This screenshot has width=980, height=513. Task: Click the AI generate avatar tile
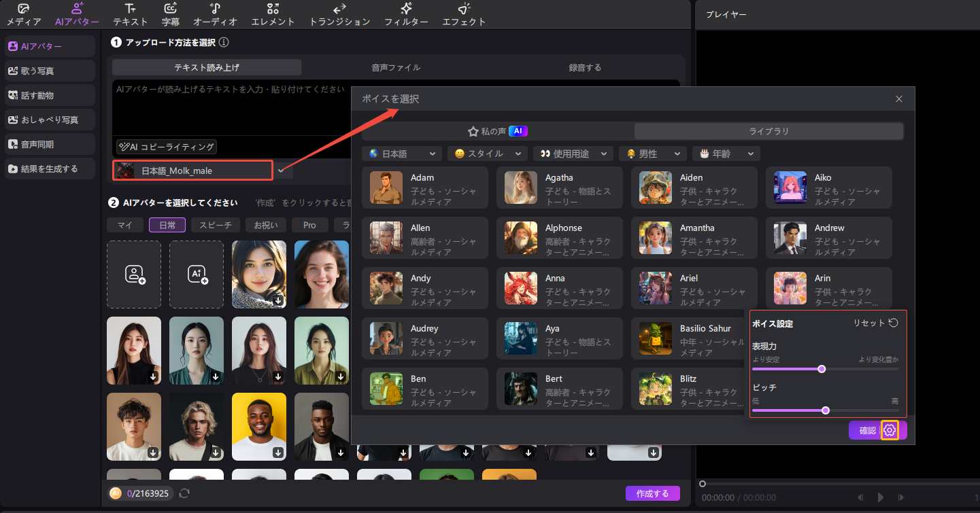point(197,275)
